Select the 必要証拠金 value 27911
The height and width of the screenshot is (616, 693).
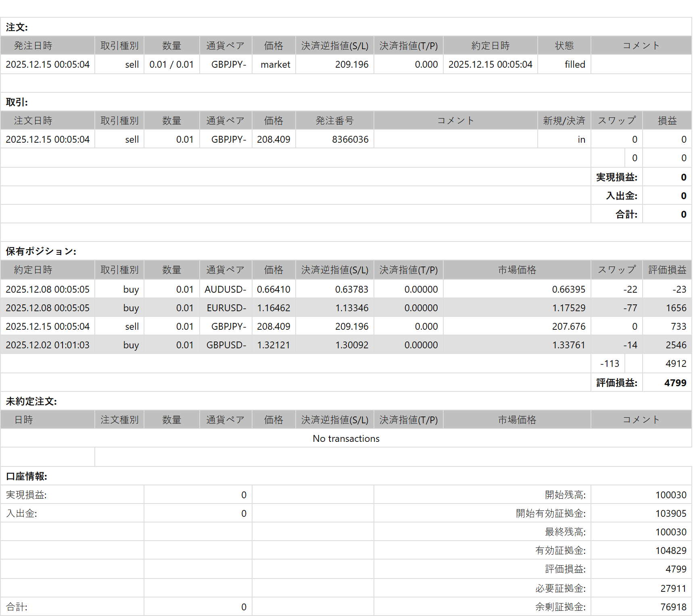(x=673, y=589)
